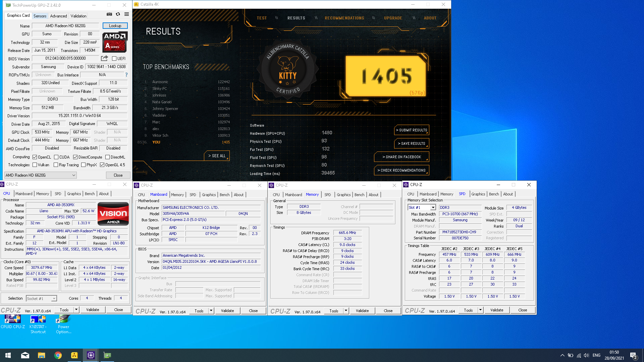Click the AMD Vision logo in CPU-Z

pyautogui.click(x=113, y=214)
